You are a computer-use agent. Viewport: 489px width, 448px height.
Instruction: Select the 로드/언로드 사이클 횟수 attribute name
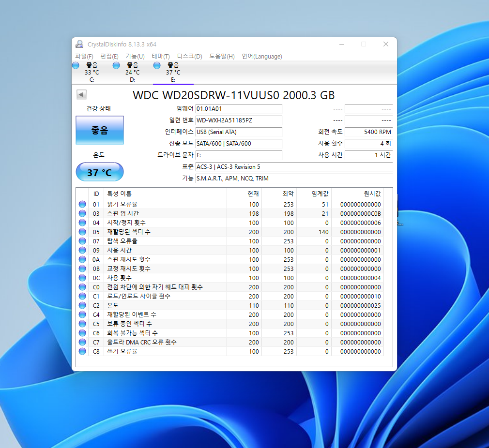139,296
